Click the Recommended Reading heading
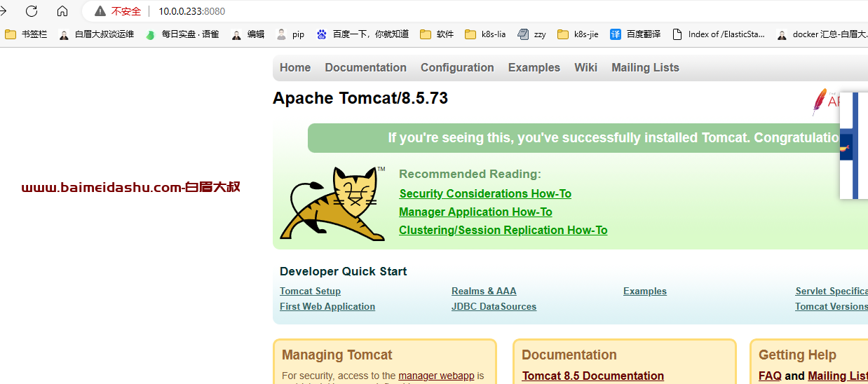Viewport: 868px width, 384px height. 470,174
